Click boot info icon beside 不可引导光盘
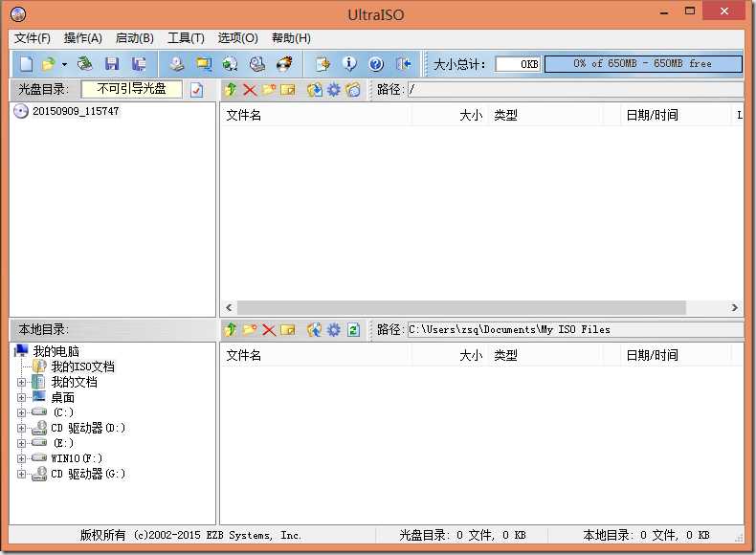This screenshot has width=756, height=555. point(196,90)
